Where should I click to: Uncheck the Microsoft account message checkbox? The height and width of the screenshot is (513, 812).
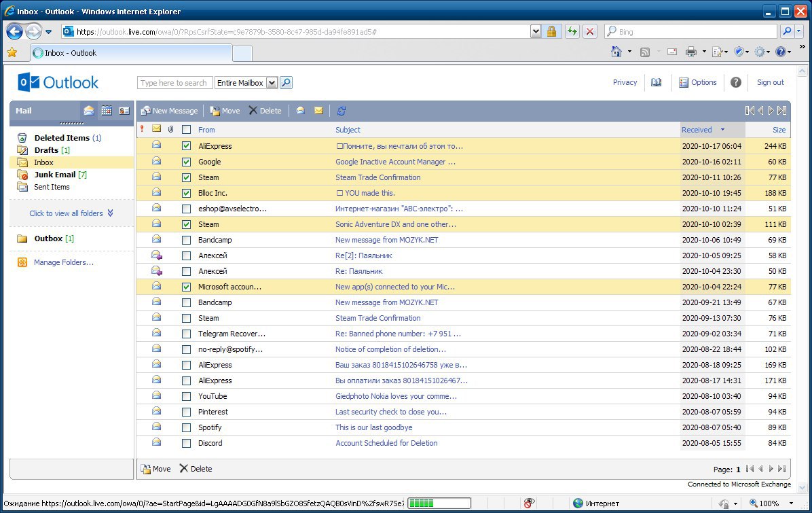tap(187, 287)
